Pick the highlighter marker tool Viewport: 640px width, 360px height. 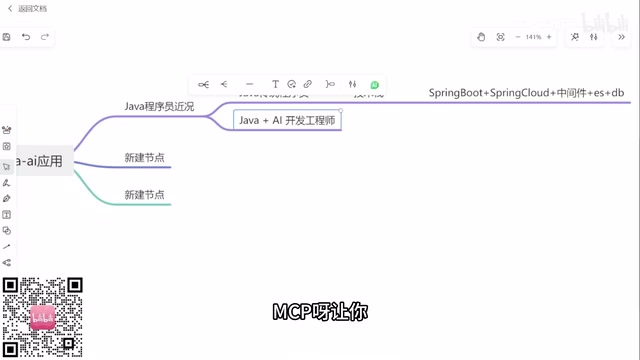[x=7, y=199]
